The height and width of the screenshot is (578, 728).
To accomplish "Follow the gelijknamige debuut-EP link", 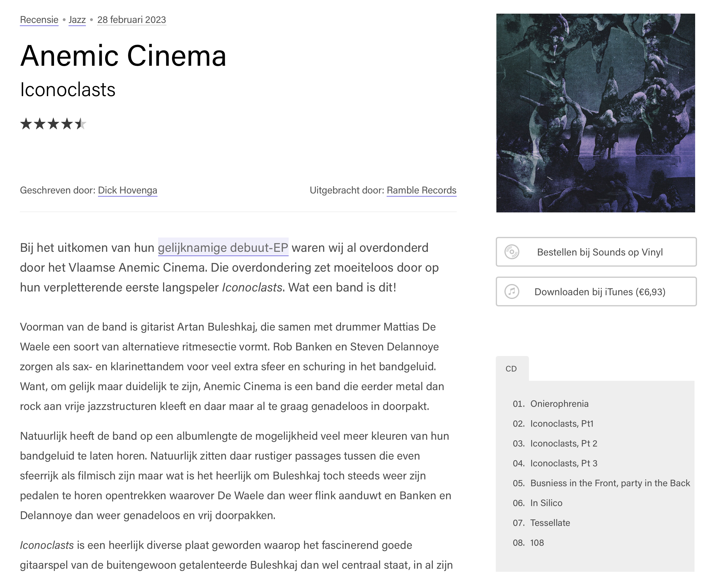I will click(x=223, y=247).
